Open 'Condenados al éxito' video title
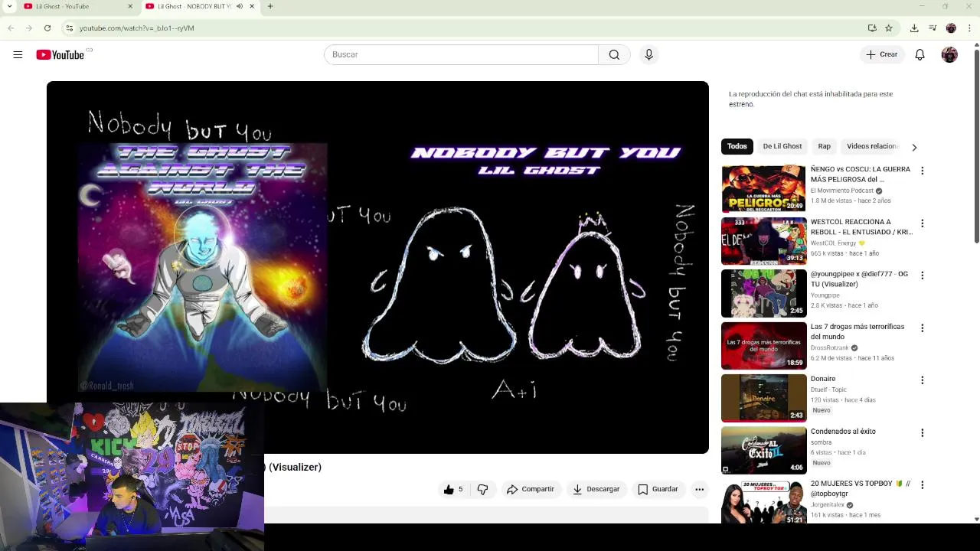The width and height of the screenshot is (980, 551). pos(843,432)
